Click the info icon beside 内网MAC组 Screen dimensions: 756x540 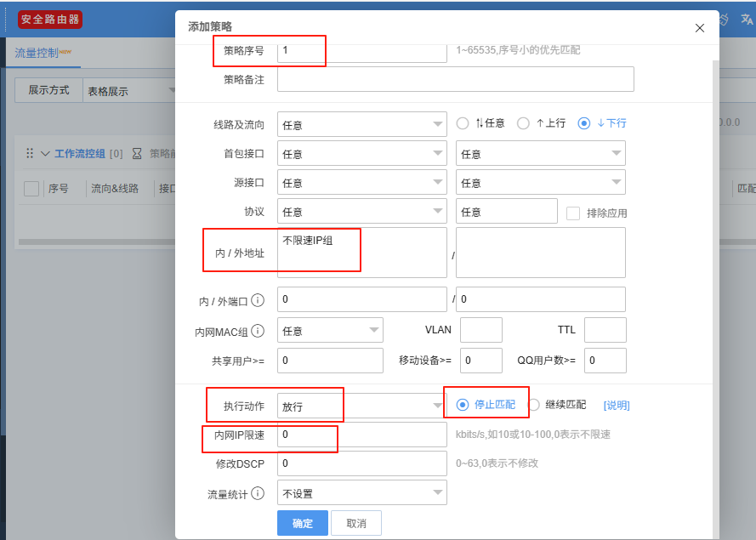pos(258,331)
